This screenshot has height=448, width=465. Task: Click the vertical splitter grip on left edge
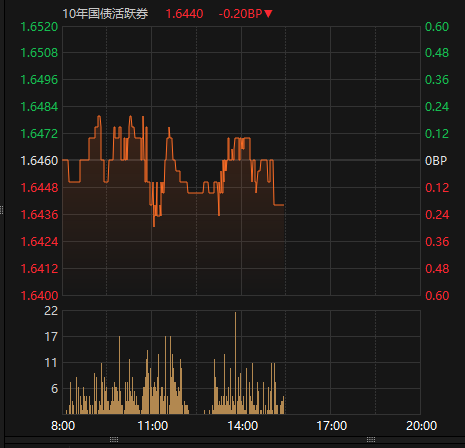[2, 210]
